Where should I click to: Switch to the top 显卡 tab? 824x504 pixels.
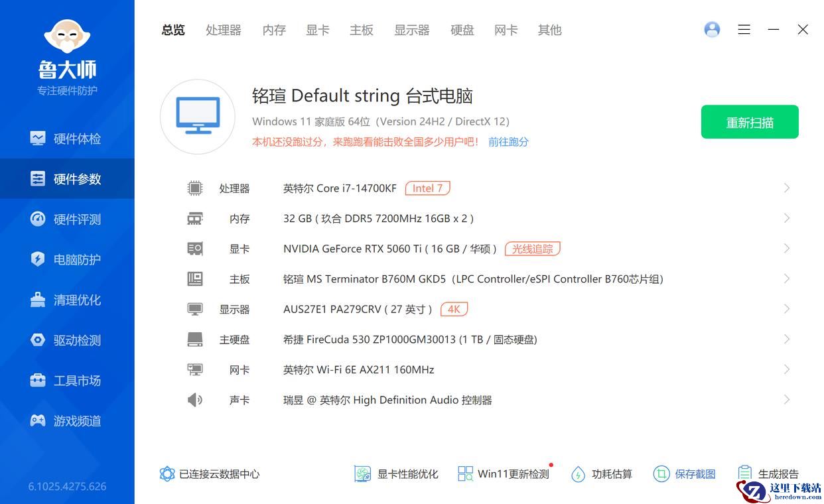point(318,30)
